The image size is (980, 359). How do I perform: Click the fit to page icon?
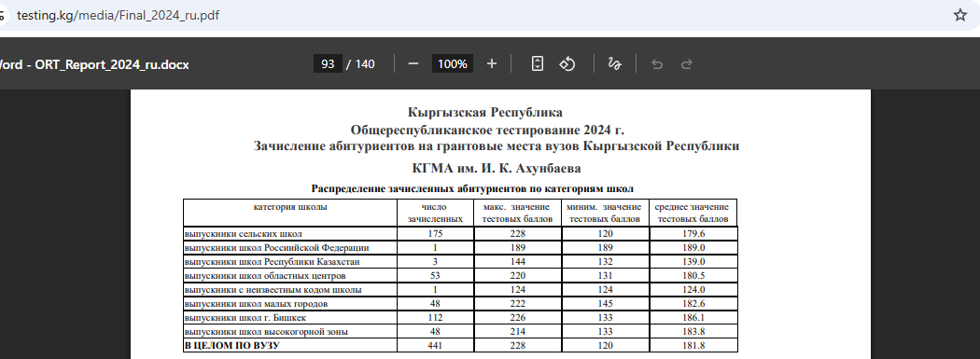[x=538, y=63]
